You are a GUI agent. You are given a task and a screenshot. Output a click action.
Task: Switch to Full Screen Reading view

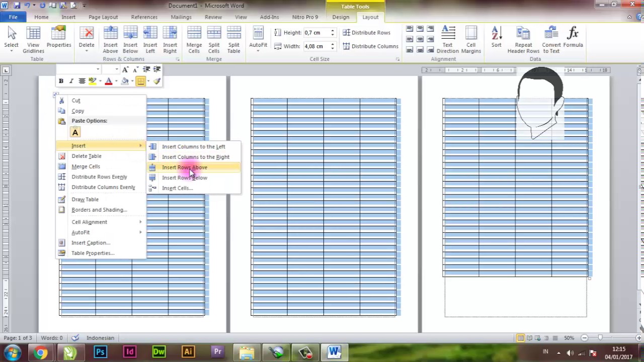pyautogui.click(x=530, y=338)
